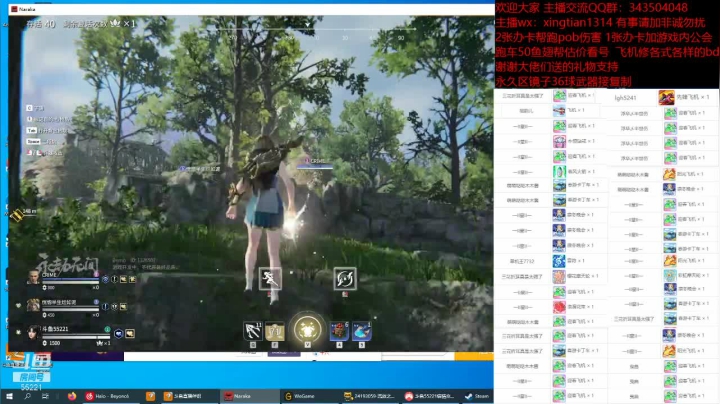720x404 pixels.
Task: Click the airplane 飞机 ×1 gift icon
Action: (x=559, y=111)
